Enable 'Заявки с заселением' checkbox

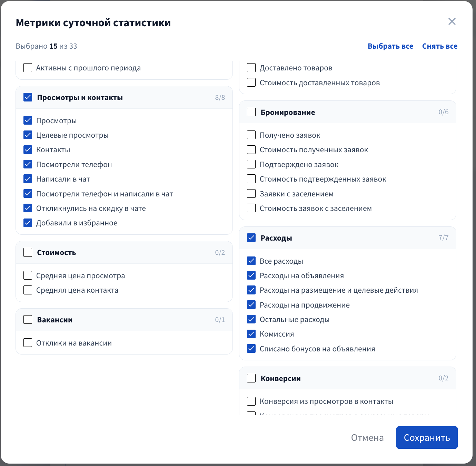(x=251, y=194)
